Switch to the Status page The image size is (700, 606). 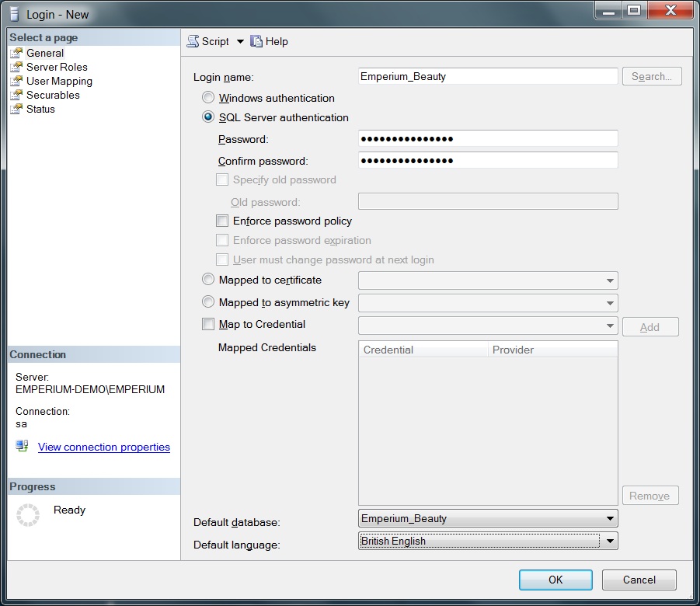click(x=40, y=109)
